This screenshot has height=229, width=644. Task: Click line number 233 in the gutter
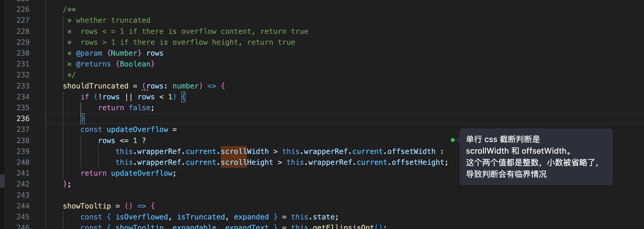point(23,86)
